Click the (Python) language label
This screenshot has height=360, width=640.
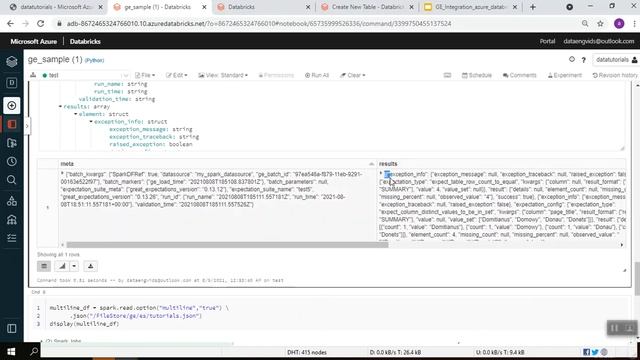[x=94, y=60]
